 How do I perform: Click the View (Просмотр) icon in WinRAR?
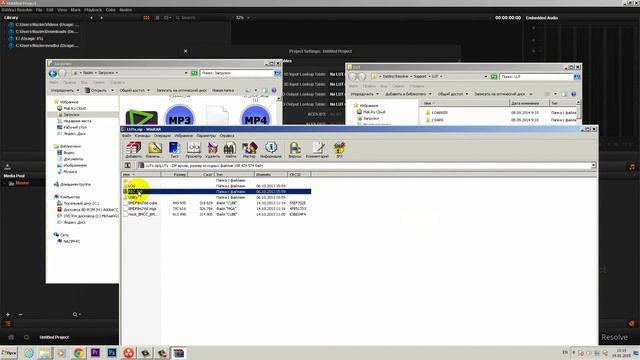pyautogui.click(x=193, y=150)
